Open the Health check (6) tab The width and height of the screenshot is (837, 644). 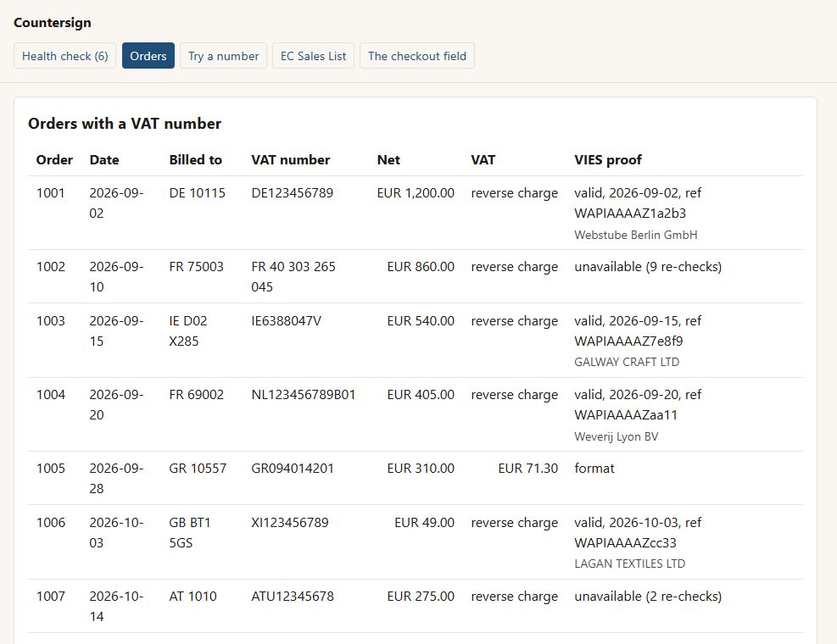(64, 56)
